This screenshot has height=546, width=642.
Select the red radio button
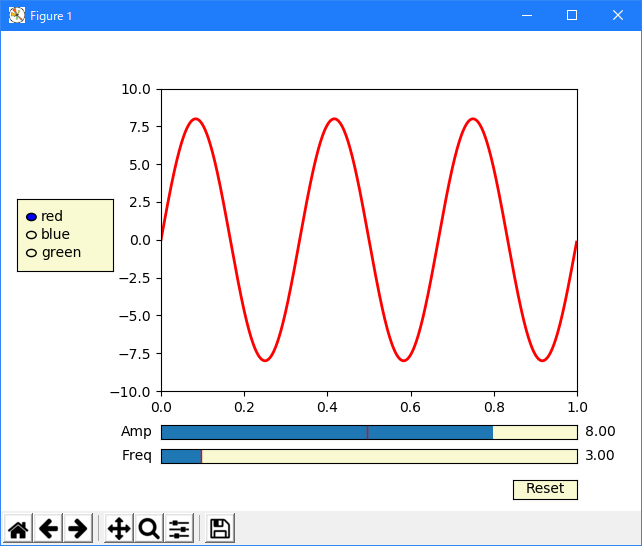click(x=31, y=217)
